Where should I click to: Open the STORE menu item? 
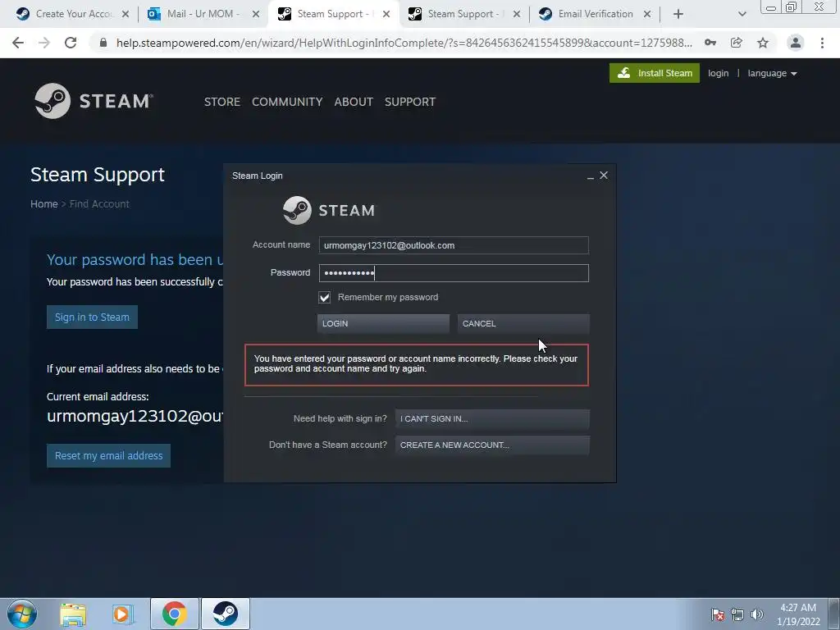[x=221, y=102]
